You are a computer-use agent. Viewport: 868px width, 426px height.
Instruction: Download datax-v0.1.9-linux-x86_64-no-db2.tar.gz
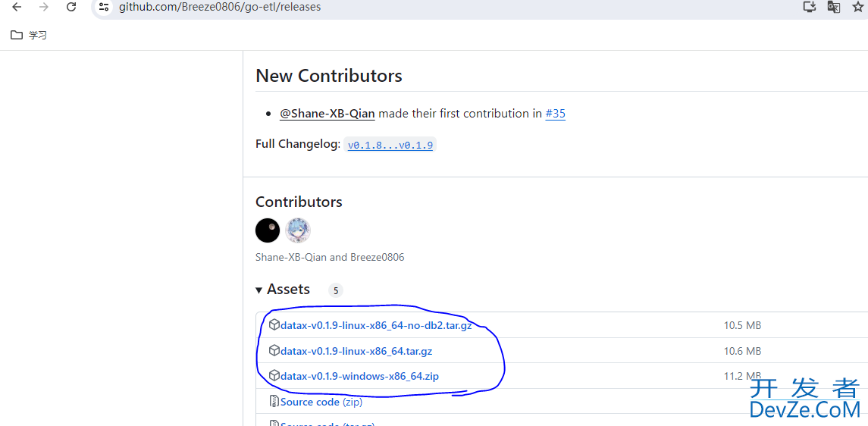pos(376,325)
